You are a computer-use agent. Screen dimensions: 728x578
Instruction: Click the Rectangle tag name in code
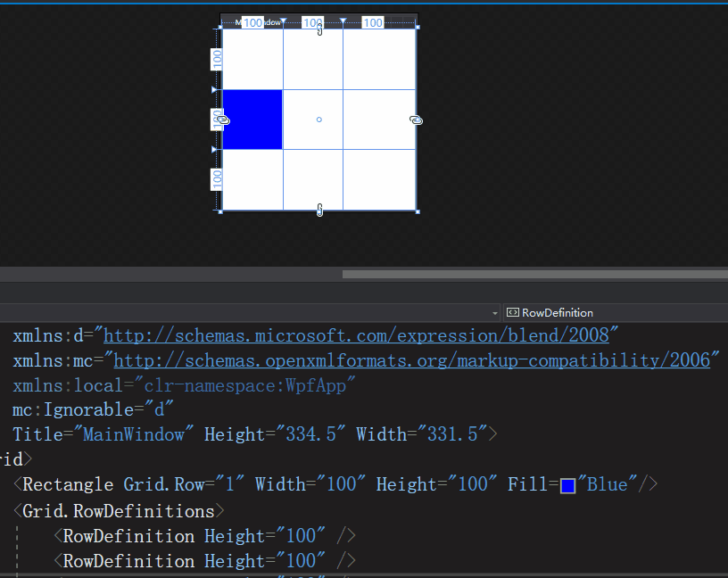tap(68, 484)
